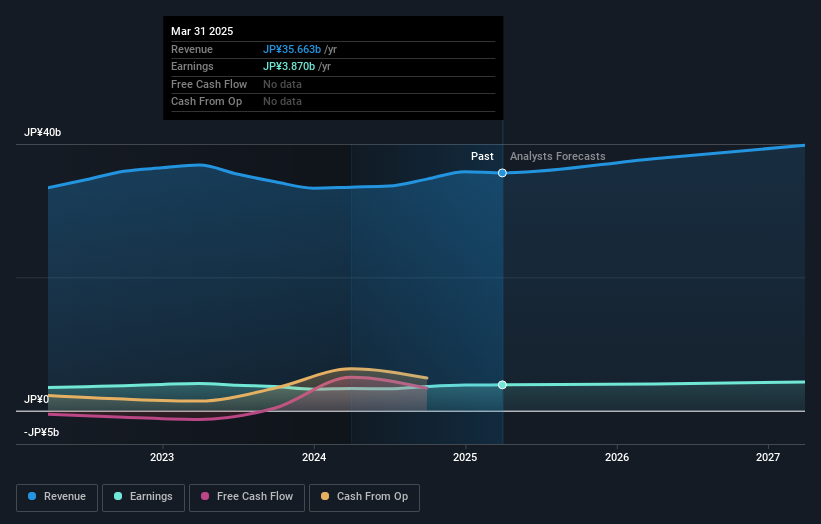Toggle the Free Cash Flow legend button
This screenshot has height=524, width=821.
coord(247,497)
